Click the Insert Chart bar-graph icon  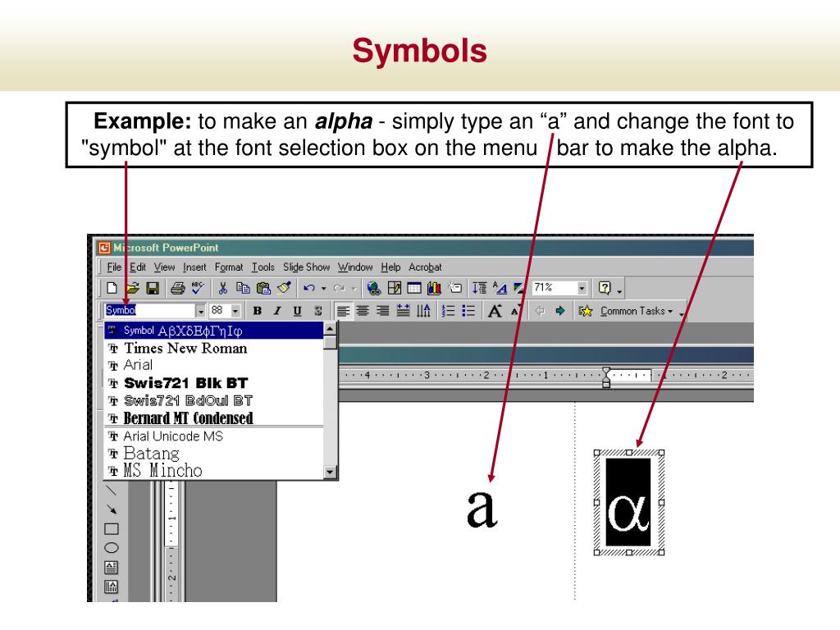coord(434,288)
